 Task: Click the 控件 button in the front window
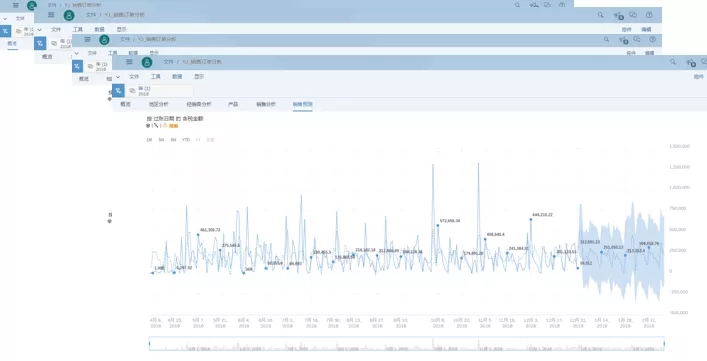pos(699,77)
